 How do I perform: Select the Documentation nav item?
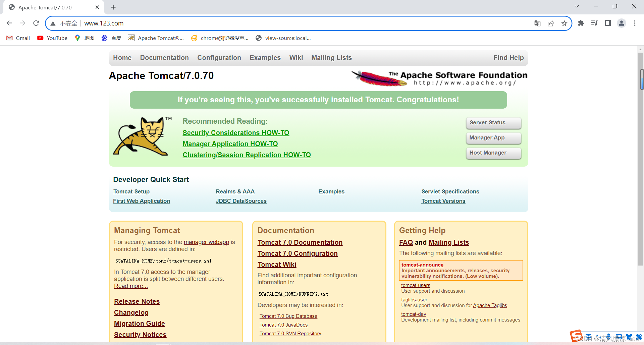click(x=164, y=58)
